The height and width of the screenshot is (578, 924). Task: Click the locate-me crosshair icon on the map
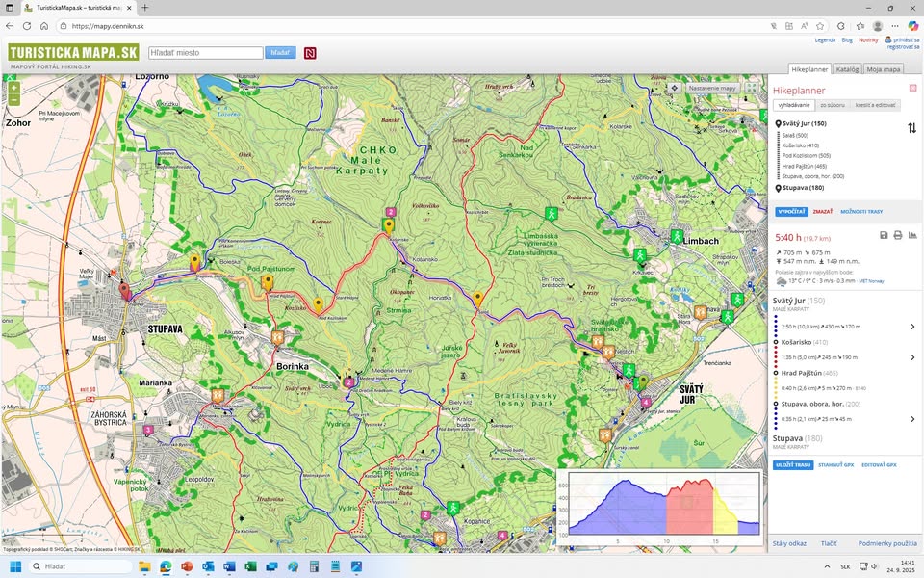[674, 88]
